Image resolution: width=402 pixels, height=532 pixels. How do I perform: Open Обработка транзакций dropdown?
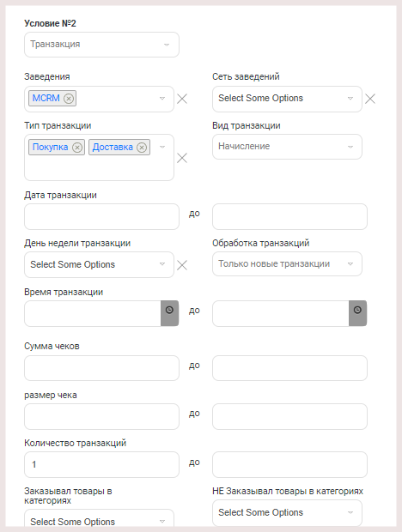[x=287, y=263]
